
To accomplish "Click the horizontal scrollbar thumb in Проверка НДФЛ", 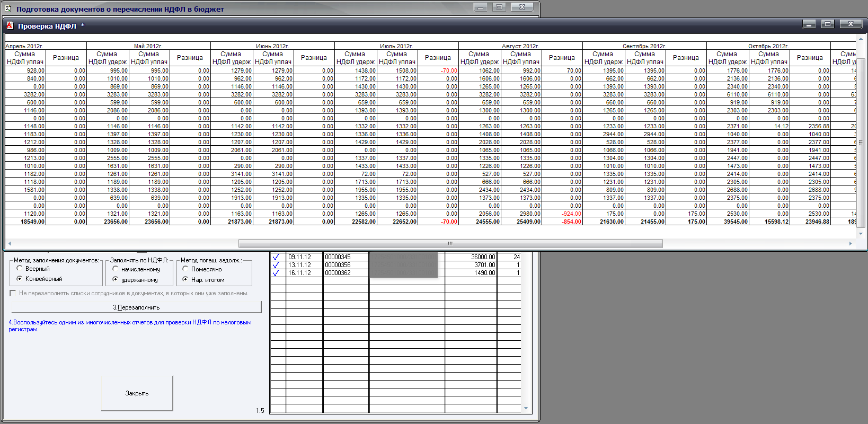I will pyautogui.click(x=450, y=243).
